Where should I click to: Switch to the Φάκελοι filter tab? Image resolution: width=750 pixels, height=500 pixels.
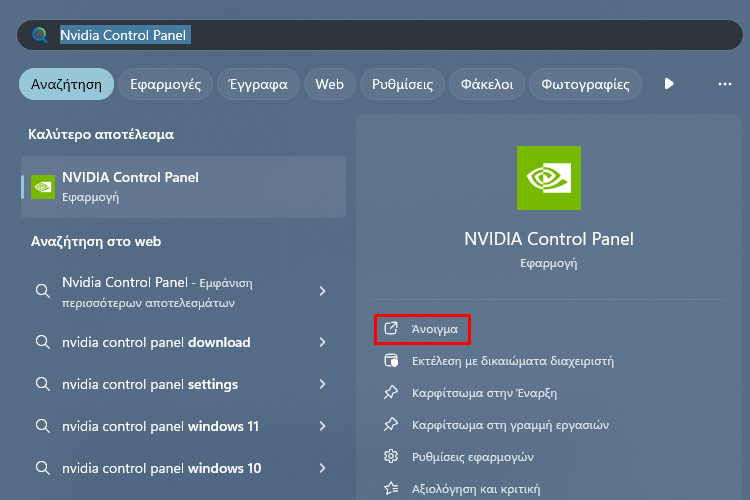[487, 84]
